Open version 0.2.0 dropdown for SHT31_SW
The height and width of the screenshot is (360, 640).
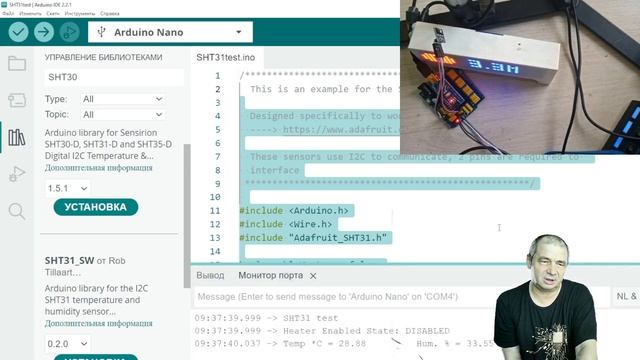click(x=67, y=344)
